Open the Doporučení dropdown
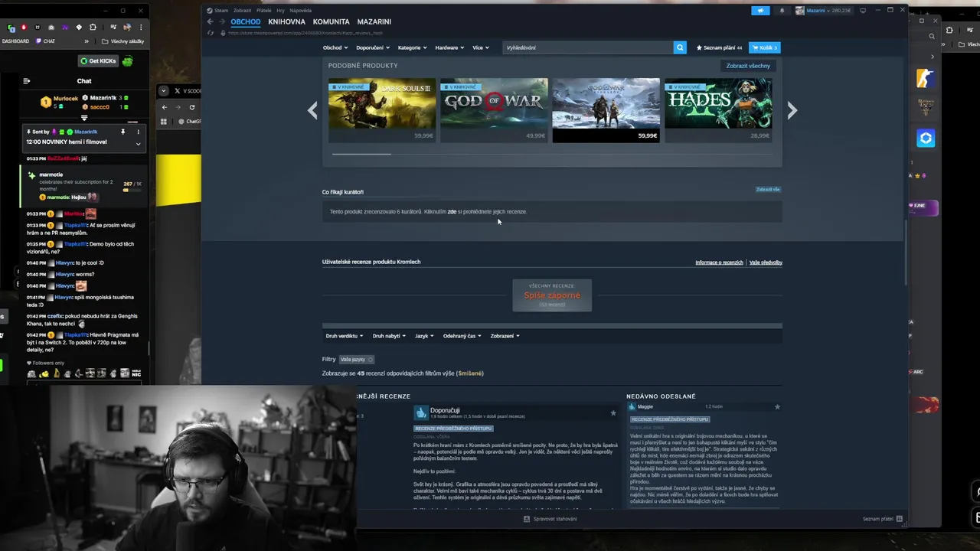Viewport: 980px width, 551px height. click(x=372, y=47)
